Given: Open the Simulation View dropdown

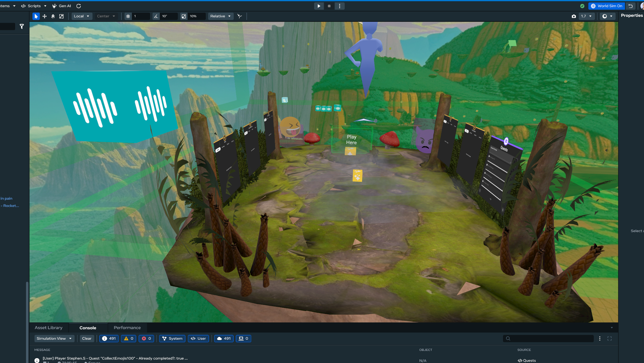Looking at the screenshot, I should (54, 338).
